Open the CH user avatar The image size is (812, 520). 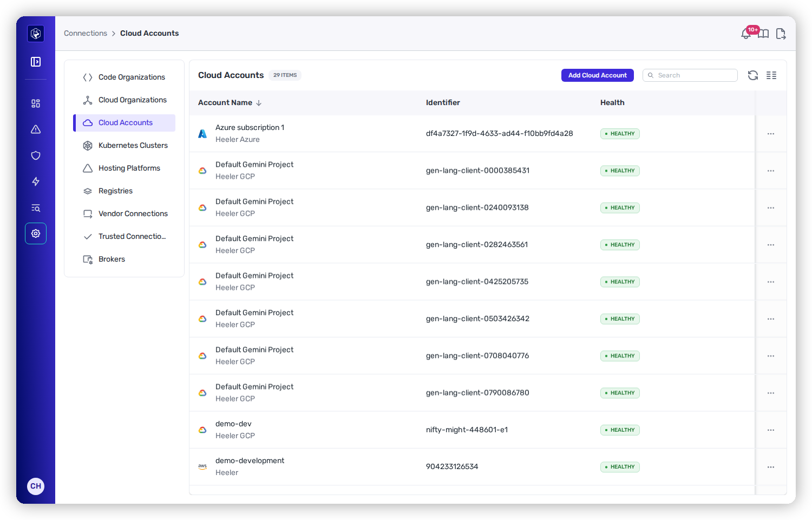pyautogui.click(x=36, y=486)
